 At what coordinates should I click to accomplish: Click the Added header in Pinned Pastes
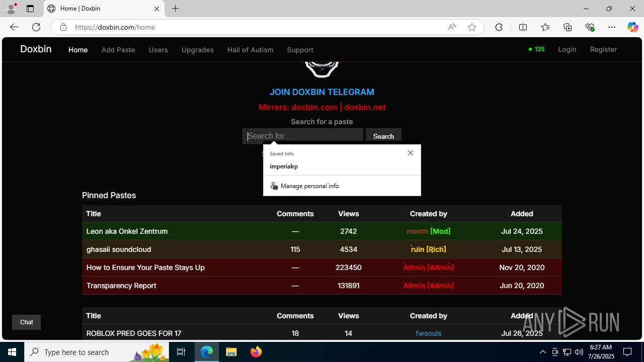point(522,214)
